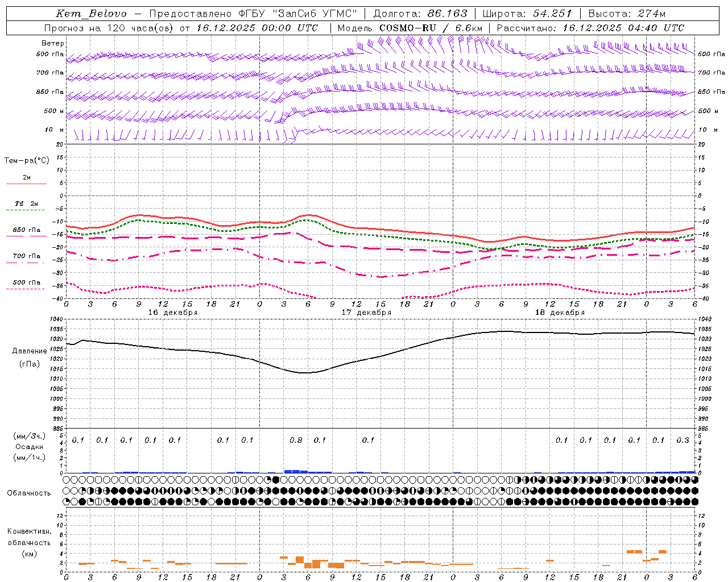Click the 850 гПа temperature legend entry
Viewport: 728px width, 582px height.
[27, 230]
